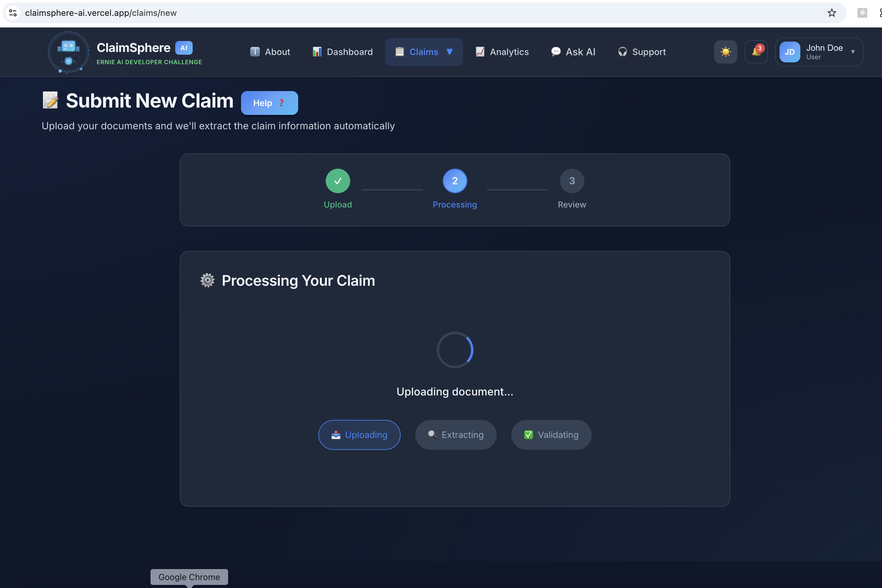Screen dimensions: 882x588
Task: Click the step 2 Processing indicator
Action: (455, 181)
